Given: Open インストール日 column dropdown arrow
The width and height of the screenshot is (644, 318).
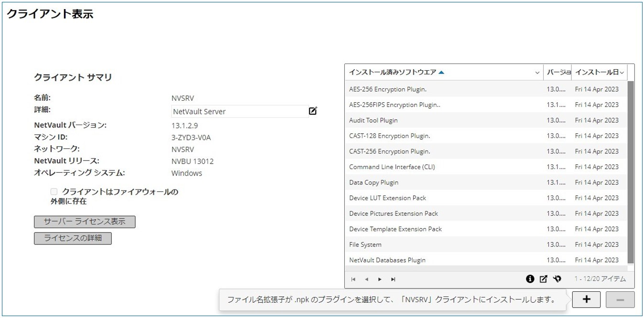Looking at the screenshot, I should 622,73.
